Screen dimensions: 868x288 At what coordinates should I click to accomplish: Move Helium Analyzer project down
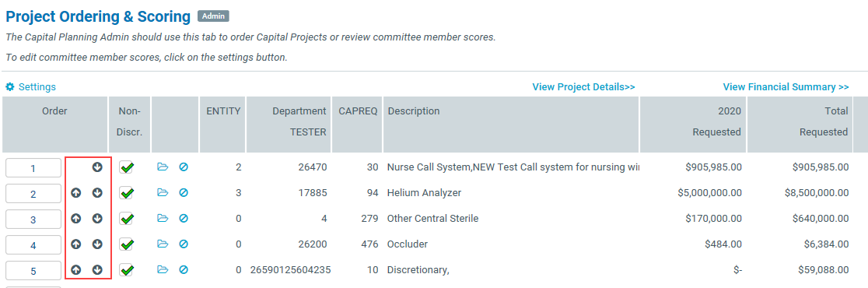point(97,193)
